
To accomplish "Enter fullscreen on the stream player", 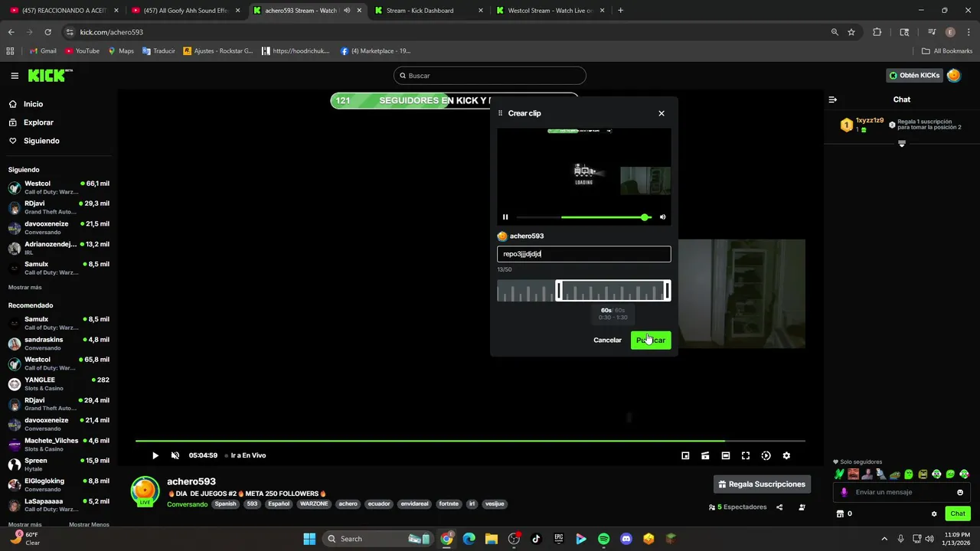I will 746,455.
